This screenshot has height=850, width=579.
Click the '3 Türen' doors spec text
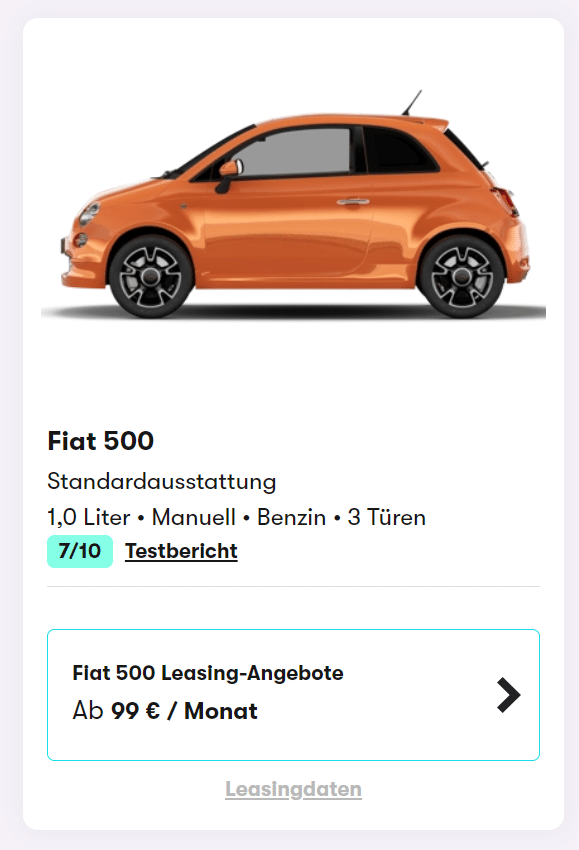pos(387,517)
